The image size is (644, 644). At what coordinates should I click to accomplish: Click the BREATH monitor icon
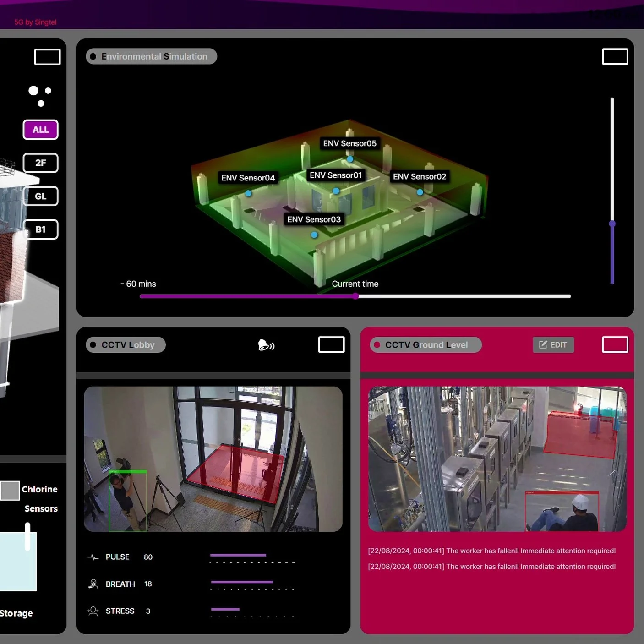click(x=93, y=584)
